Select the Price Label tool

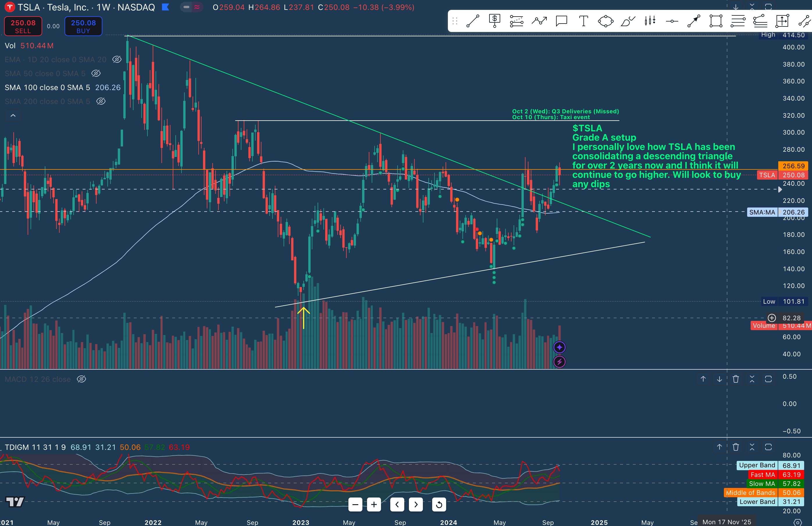(x=494, y=21)
